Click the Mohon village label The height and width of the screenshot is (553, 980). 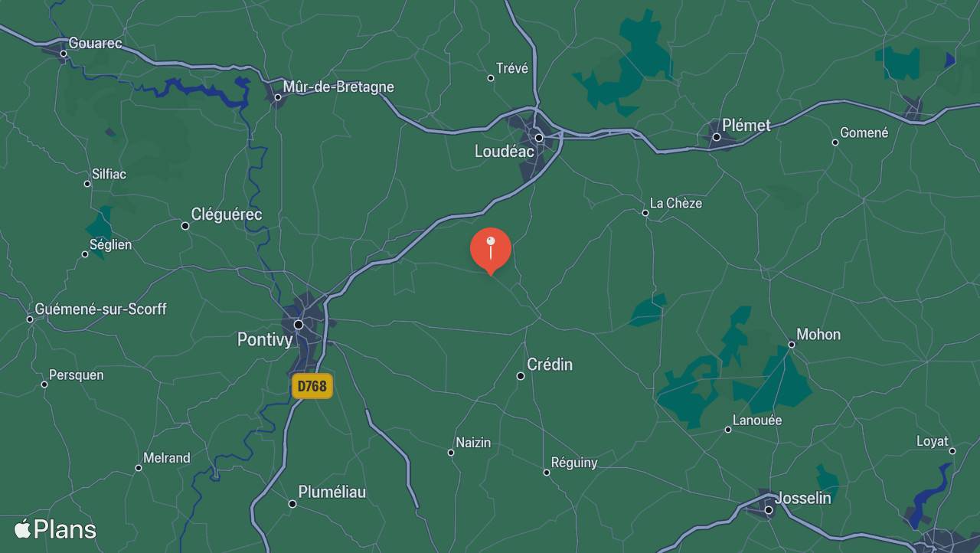[x=818, y=335]
